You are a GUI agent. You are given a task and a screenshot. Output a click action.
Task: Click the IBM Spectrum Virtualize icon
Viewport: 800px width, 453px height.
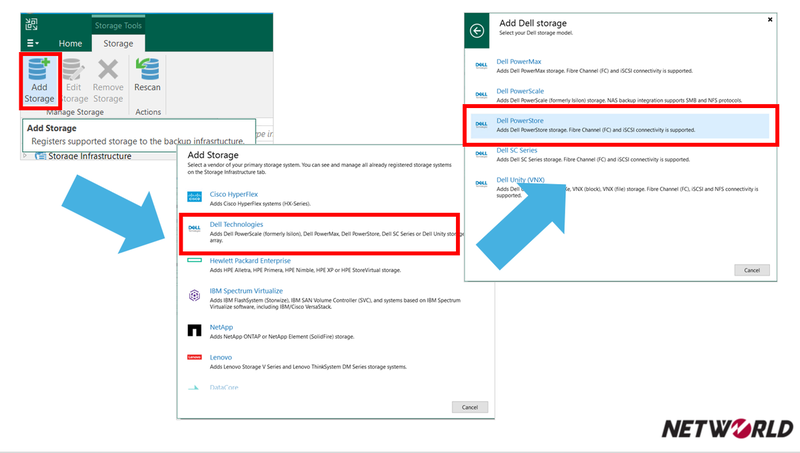pyautogui.click(x=194, y=295)
